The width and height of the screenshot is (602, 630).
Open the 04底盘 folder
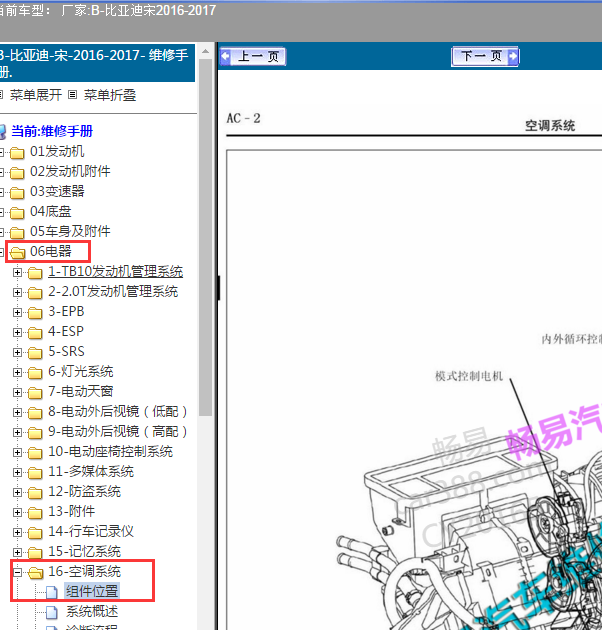tap(51, 211)
